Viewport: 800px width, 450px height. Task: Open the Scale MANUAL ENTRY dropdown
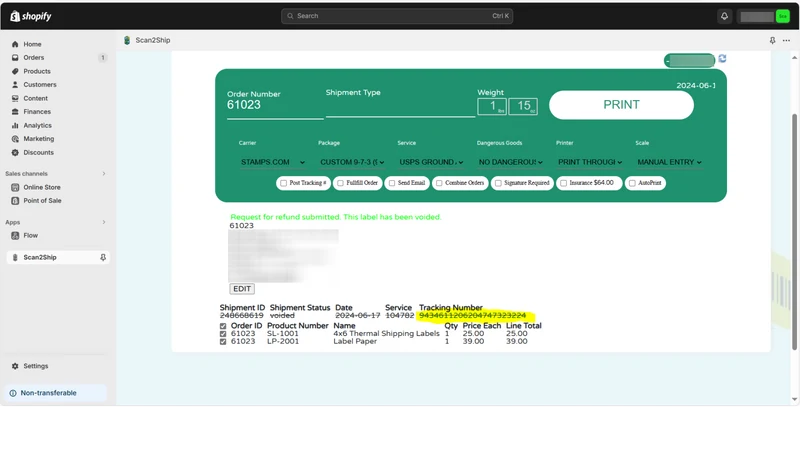(x=669, y=162)
